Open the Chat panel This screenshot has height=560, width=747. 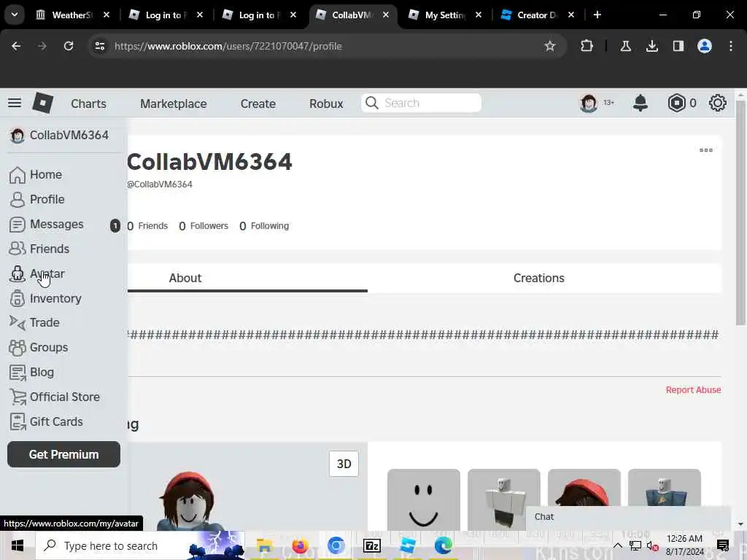[x=628, y=517]
